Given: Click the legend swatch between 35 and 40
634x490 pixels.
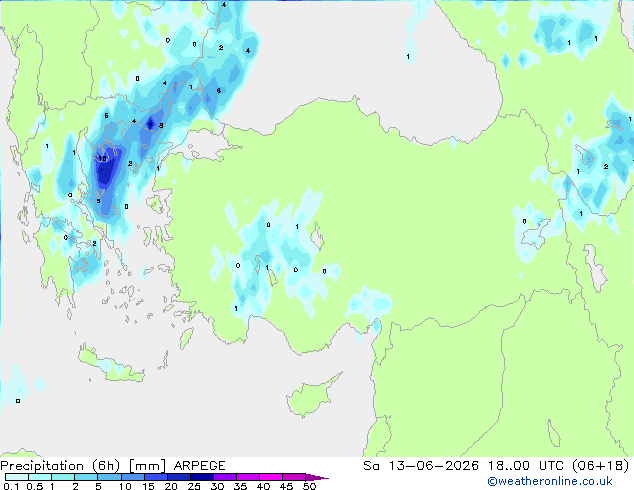Looking at the screenshot, I should click(x=247, y=477).
